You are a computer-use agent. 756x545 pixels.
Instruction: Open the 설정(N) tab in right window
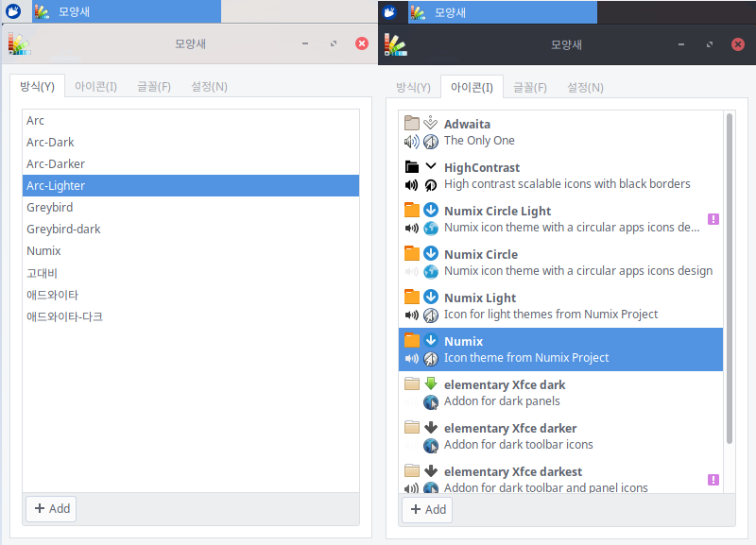coord(585,88)
